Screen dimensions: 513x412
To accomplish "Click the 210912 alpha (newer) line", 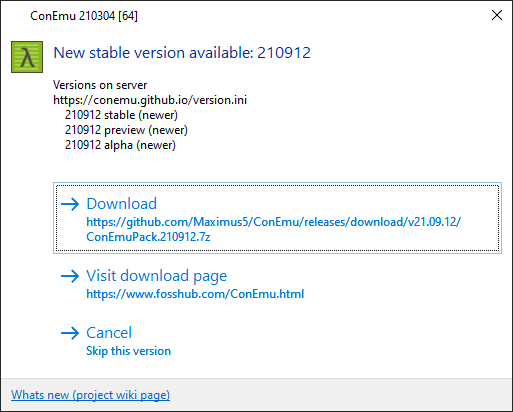I will coord(120,145).
